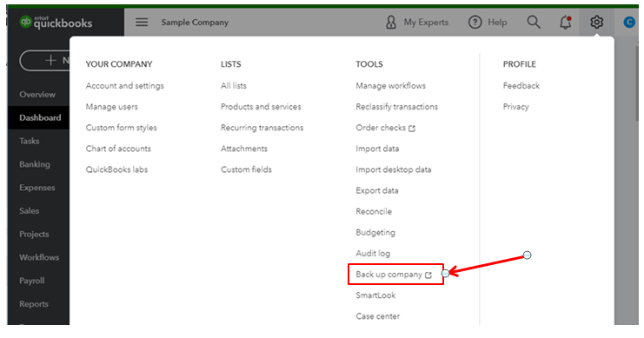Open QuickBooks labs
The width and height of the screenshot is (644, 338).
[x=116, y=169]
